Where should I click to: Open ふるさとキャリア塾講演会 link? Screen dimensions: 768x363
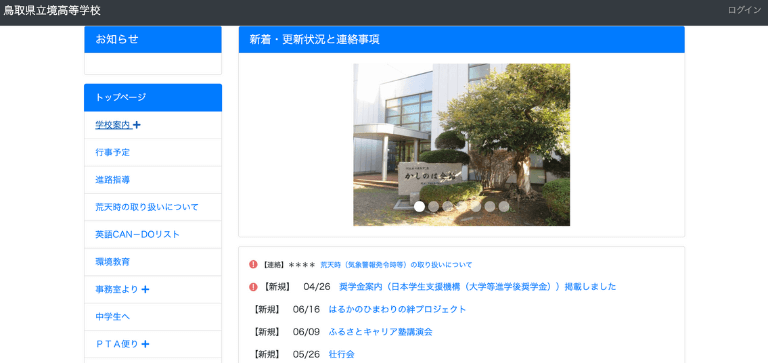pyautogui.click(x=381, y=332)
